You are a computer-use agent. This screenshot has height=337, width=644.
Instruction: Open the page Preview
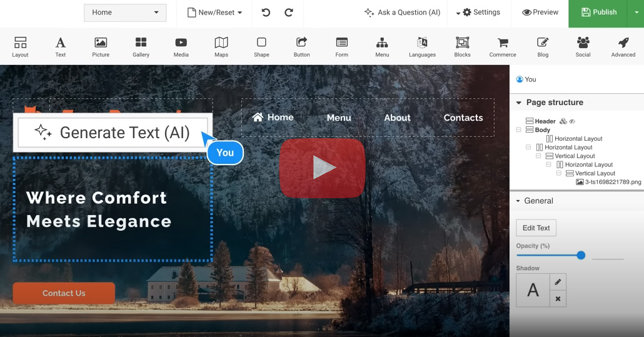[x=540, y=13]
